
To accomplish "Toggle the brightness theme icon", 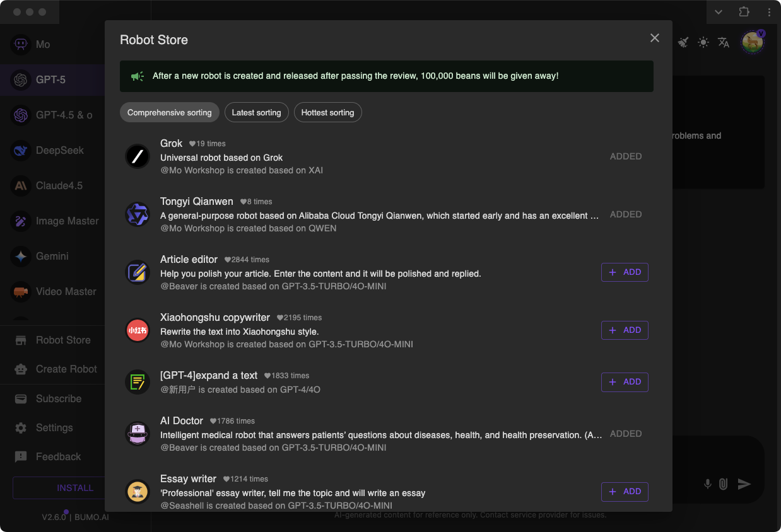I will [703, 42].
